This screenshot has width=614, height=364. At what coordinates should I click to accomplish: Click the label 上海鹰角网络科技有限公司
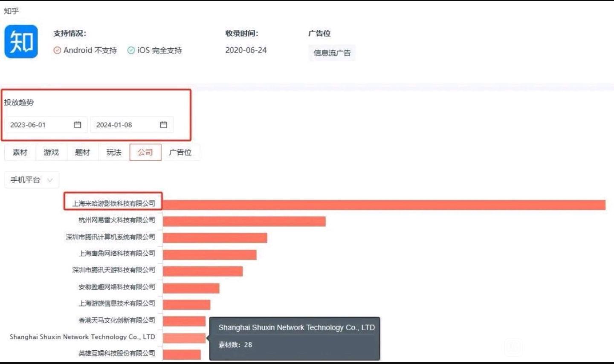coord(117,253)
